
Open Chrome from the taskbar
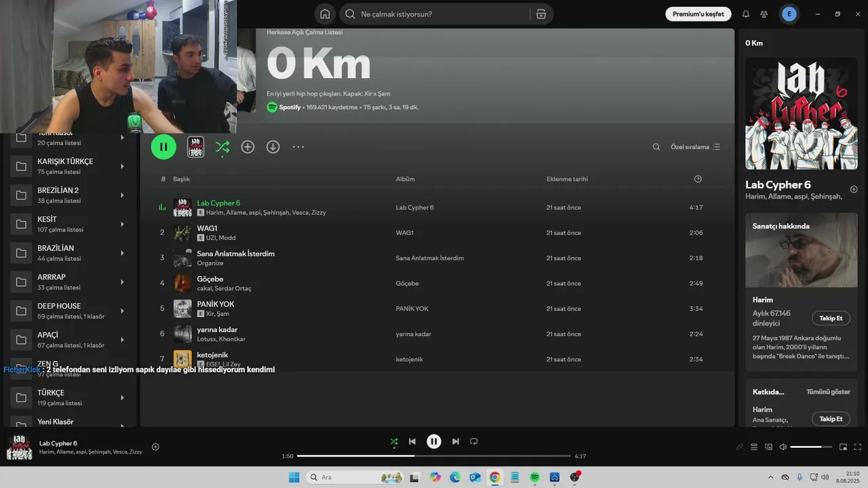[x=495, y=477]
